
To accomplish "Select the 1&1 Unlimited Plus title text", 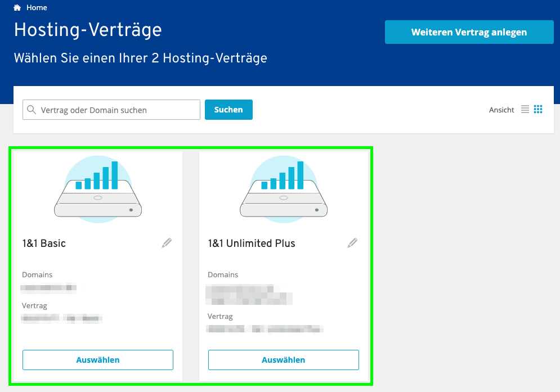I will pos(252,243).
